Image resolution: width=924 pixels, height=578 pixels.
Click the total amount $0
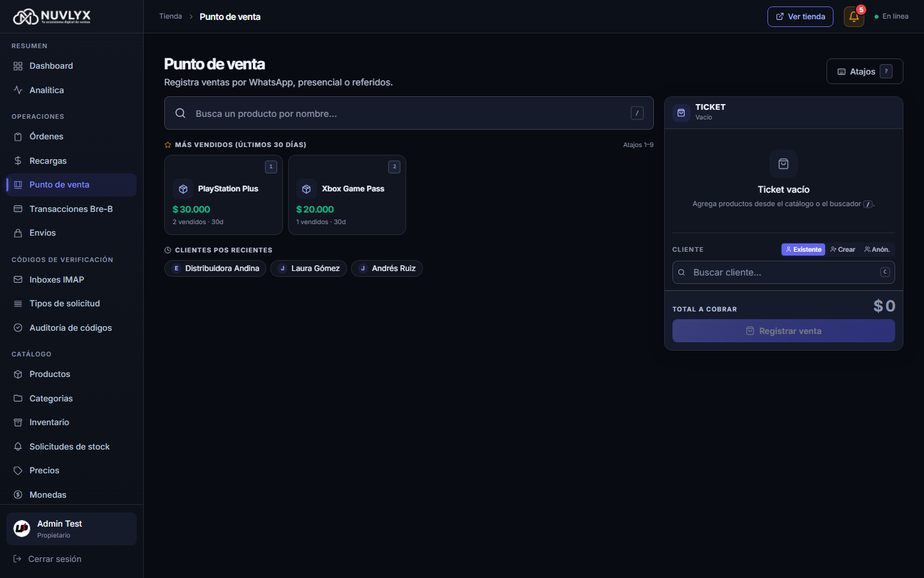884,306
